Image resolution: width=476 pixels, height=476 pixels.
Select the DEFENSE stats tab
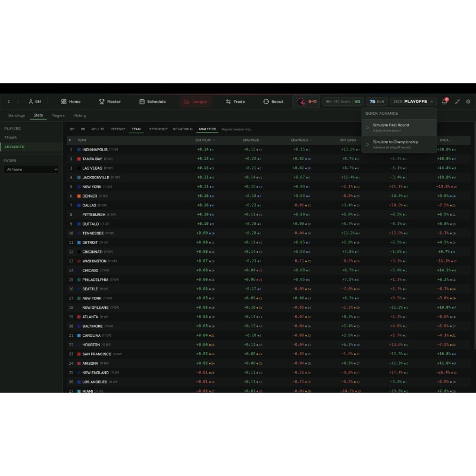118,129
